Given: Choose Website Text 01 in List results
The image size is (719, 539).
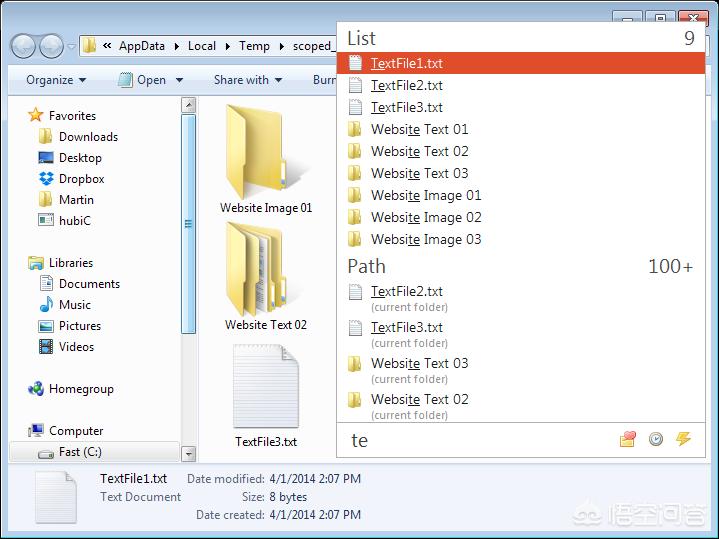Looking at the screenshot, I should 521,129.
